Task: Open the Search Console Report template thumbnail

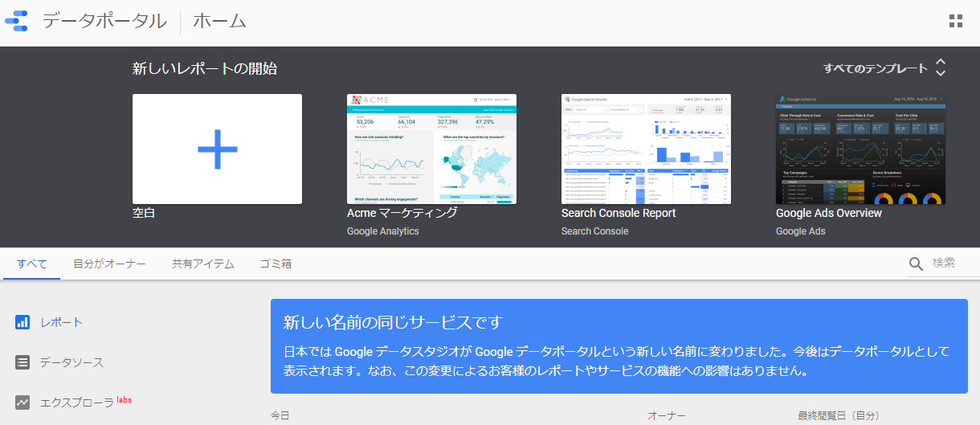Action: 647,149
